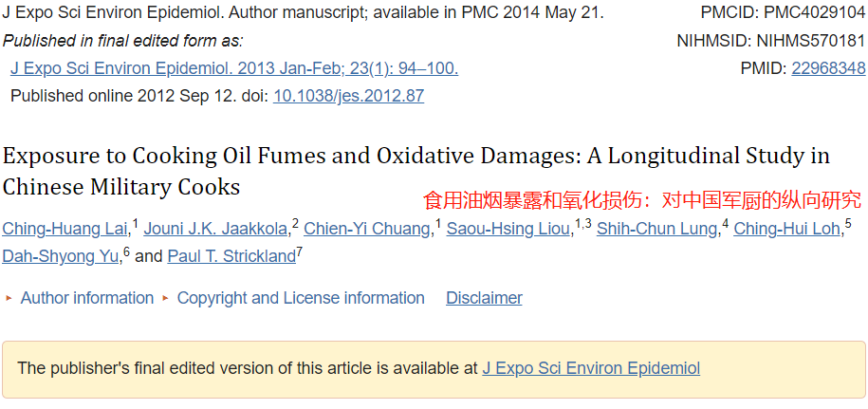
Task: Select author Chien-Yi Chuang link
Action: coord(367,229)
